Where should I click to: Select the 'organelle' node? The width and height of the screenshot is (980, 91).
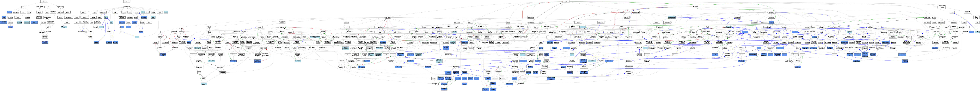click(x=95, y=12)
